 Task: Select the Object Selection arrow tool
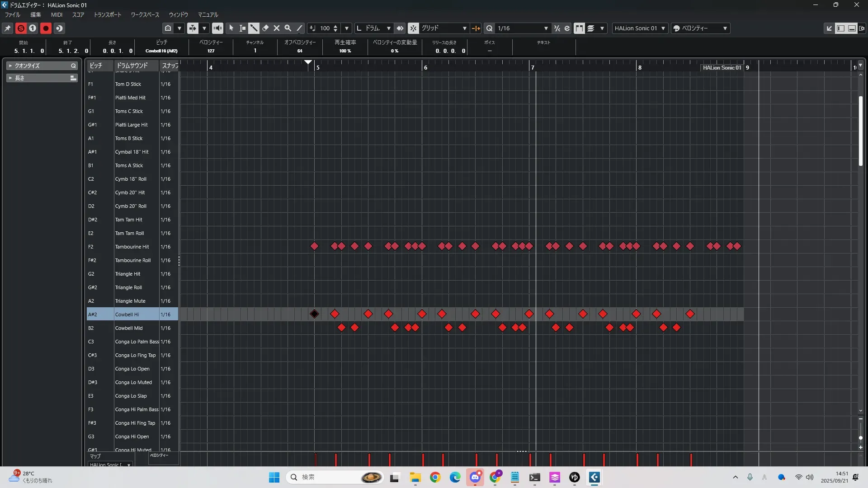click(231, 28)
